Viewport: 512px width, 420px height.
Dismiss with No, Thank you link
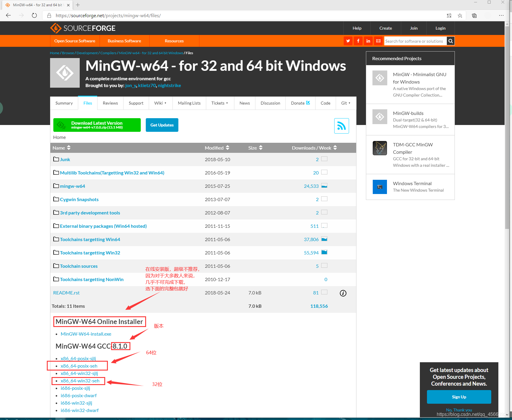pyautogui.click(x=459, y=410)
